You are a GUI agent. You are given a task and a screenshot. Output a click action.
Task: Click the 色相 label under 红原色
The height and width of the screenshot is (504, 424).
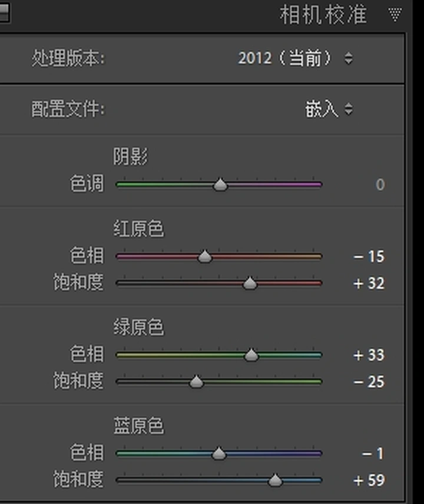point(87,256)
